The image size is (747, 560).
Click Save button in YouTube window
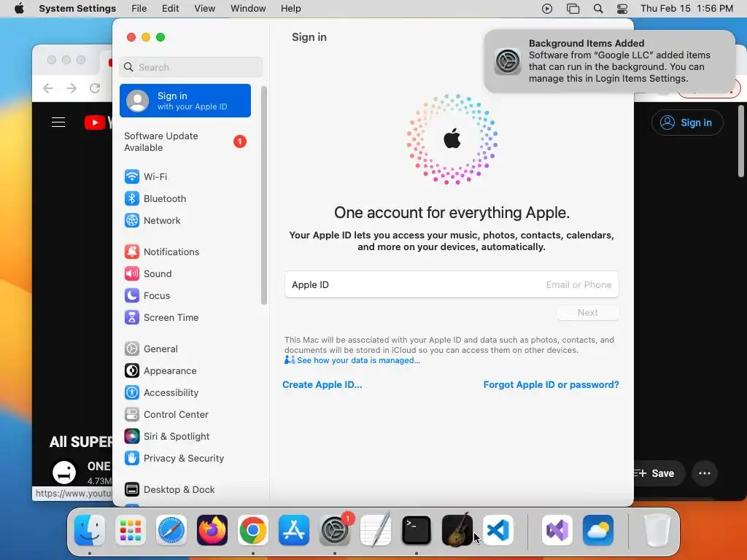pyautogui.click(x=659, y=473)
